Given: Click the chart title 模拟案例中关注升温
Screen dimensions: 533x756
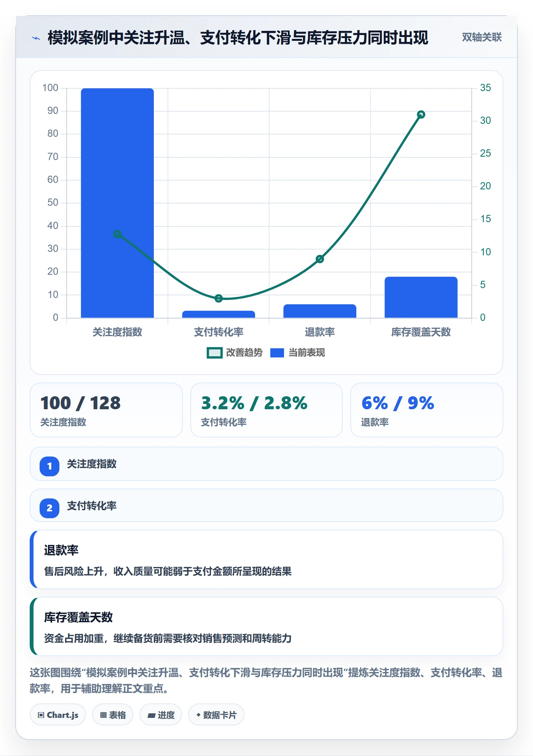Looking at the screenshot, I should coord(238,38).
